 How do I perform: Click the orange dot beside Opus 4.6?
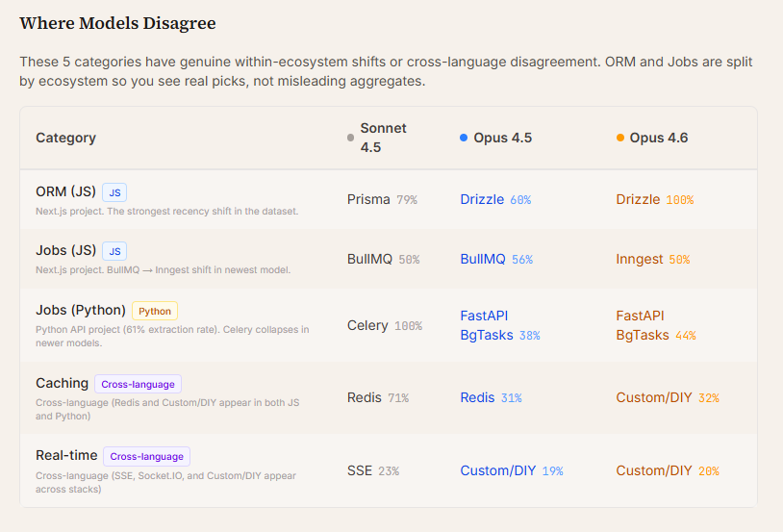619,138
